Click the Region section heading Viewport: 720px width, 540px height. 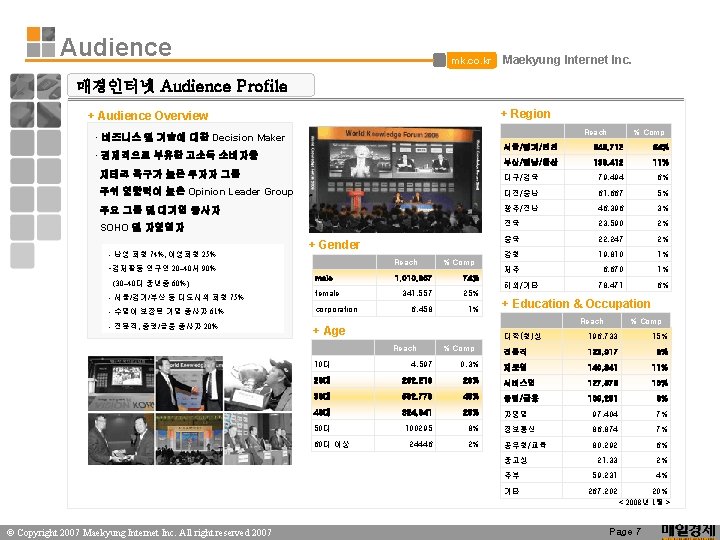point(525,114)
